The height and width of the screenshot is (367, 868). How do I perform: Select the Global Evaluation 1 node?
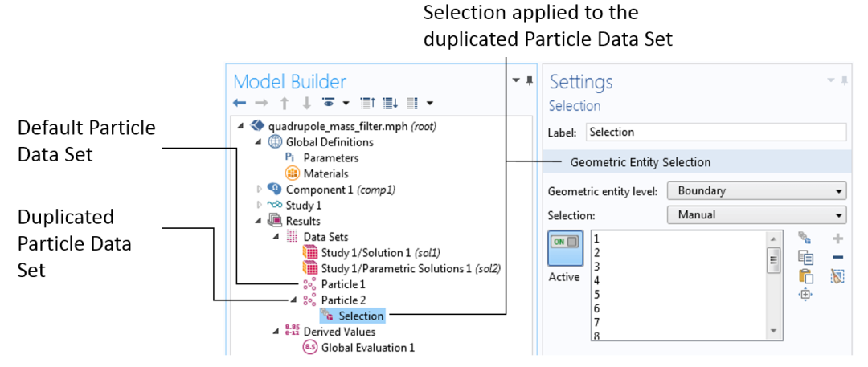click(x=368, y=349)
